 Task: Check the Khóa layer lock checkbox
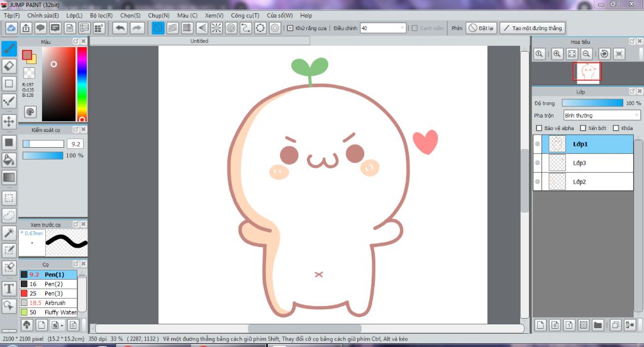coord(616,128)
